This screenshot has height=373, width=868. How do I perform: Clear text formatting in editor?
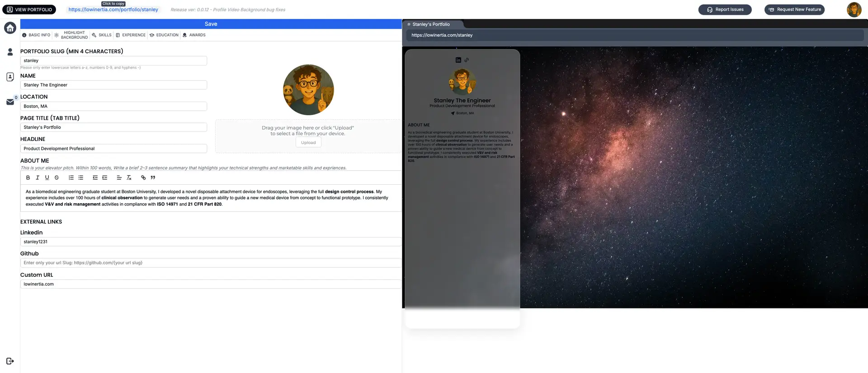pos(129,178)
